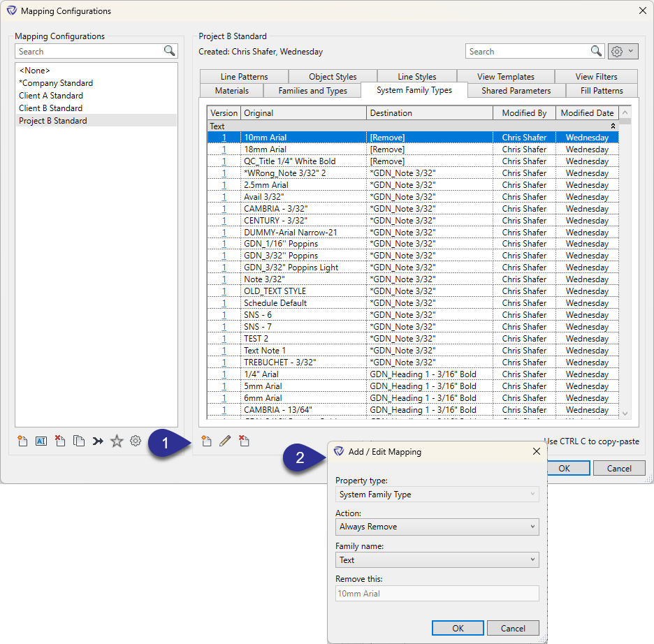Open the Families and Types tab
The width and height of the screenshot is (654, 644).
[312, 90]
